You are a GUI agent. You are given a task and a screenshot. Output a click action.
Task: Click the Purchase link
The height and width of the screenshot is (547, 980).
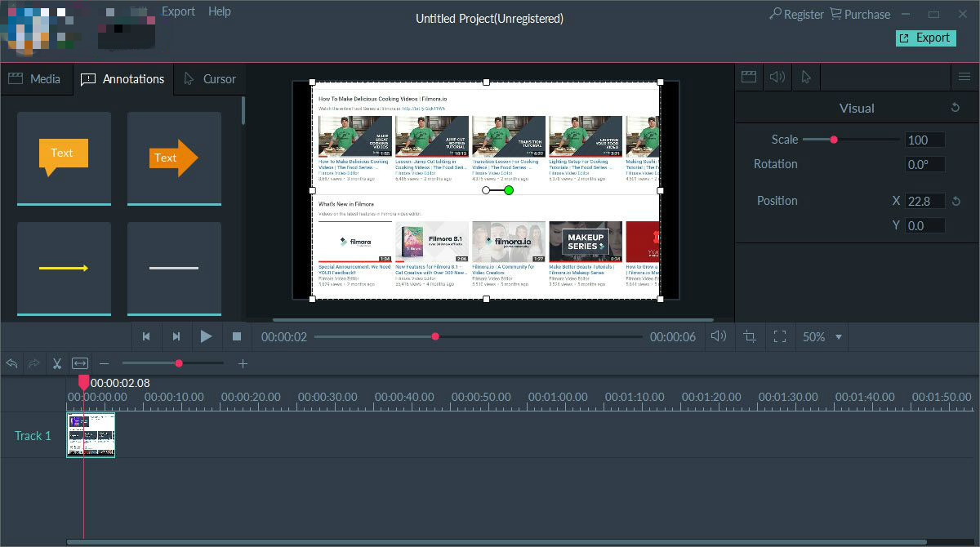860,15
